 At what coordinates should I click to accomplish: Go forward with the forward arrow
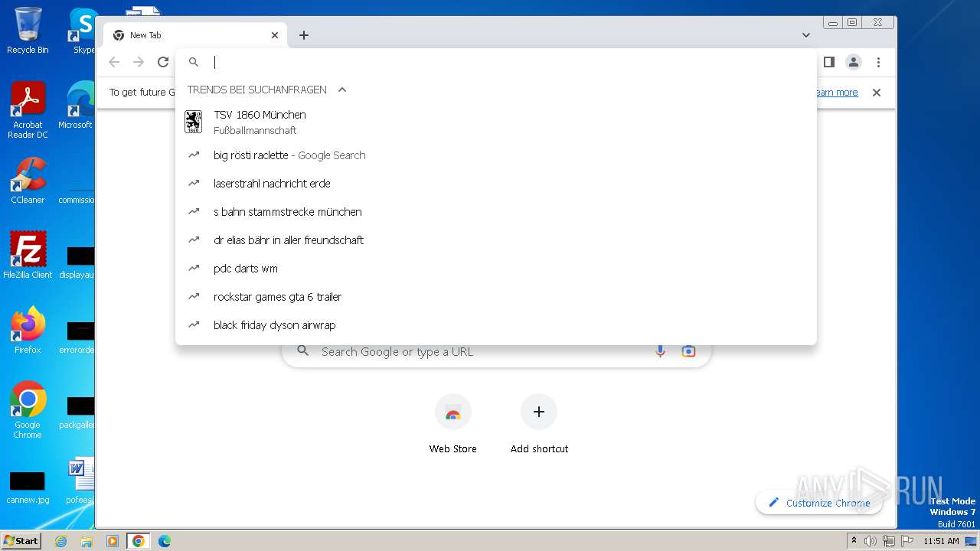click(x=139, y=62)
